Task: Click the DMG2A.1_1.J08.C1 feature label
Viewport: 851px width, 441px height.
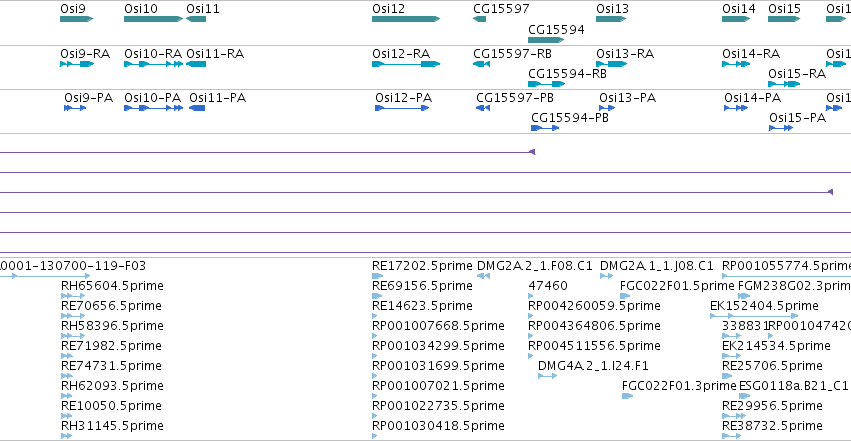Action: (657, 266)
